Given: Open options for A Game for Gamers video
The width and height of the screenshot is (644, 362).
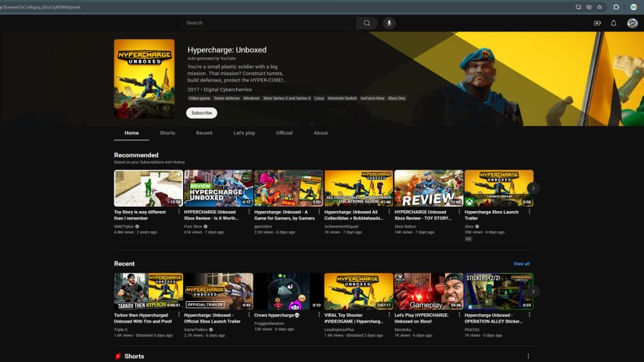Looking at the screenshot, I should (x=319, y=212).
